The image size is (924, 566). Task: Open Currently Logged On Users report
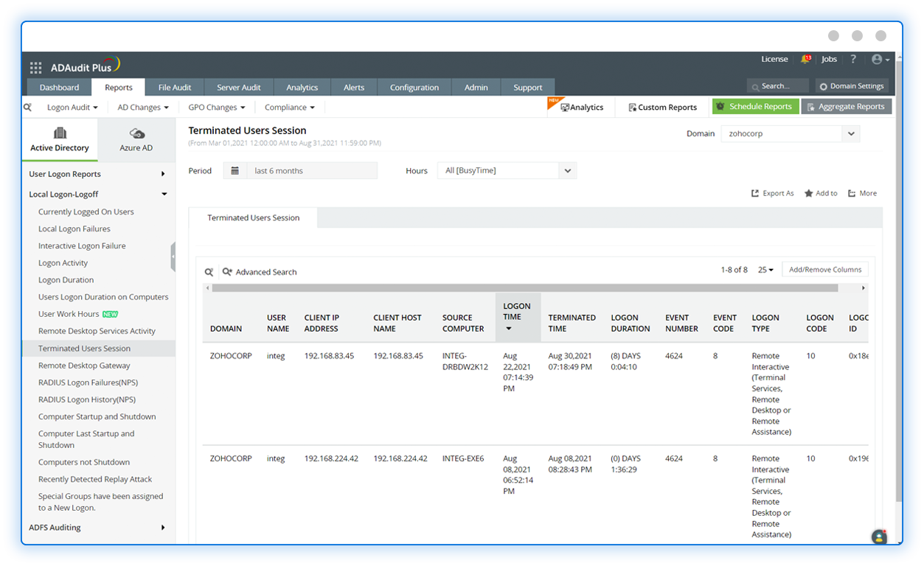86,212
